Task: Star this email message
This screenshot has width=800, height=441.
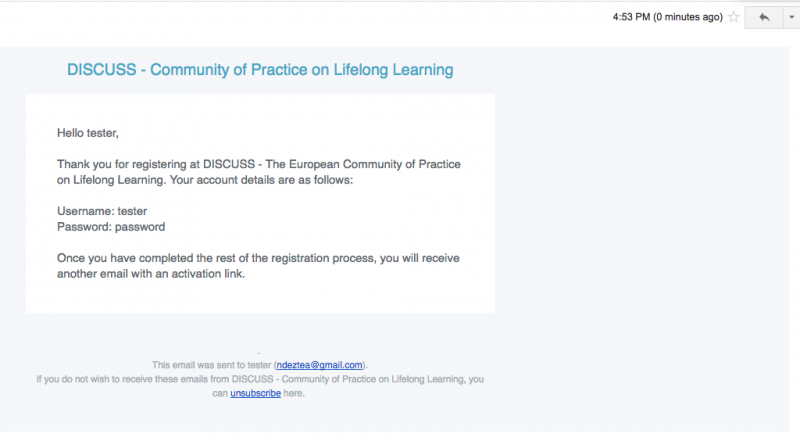Action: [734, 17]
